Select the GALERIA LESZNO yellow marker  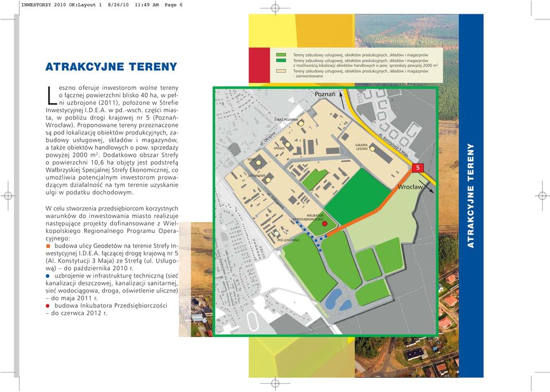(x=372, y=149)
